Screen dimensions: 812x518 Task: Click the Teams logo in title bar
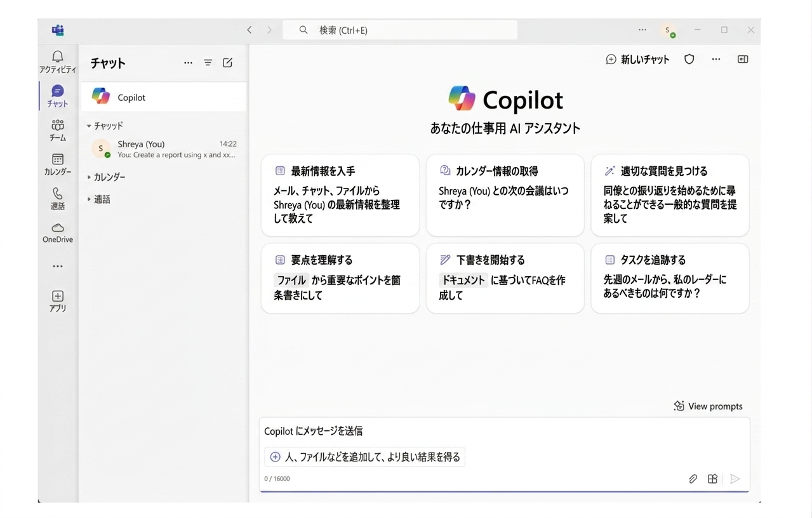pos(58,30)
